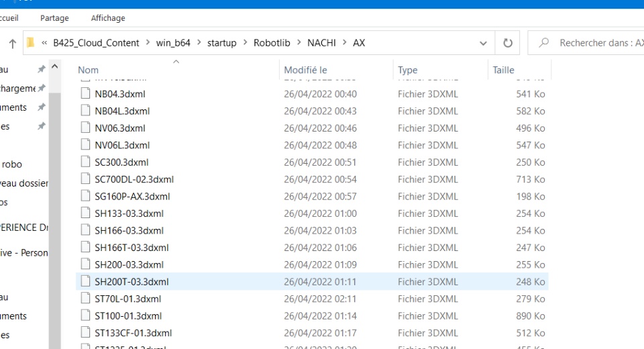Open the Affichage ribbon tab
The width and height of the screenshot is (644, 349).
coord(108,18)
